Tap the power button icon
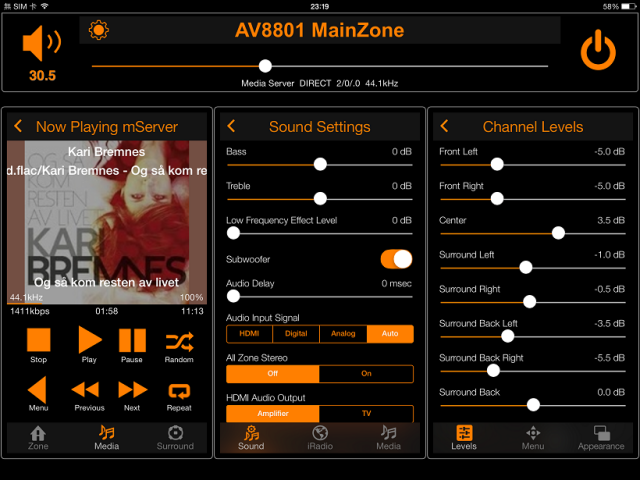 [598, 49]
